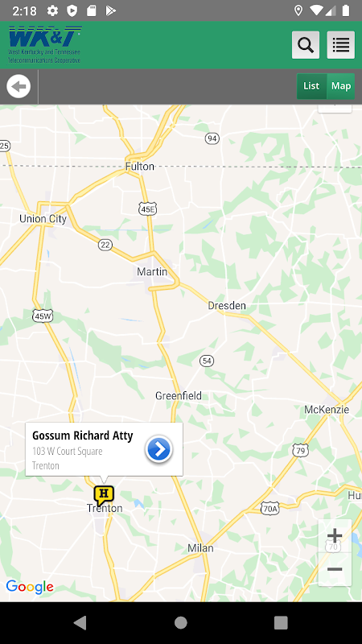Viewport: 362px width, 644px height.
Task: Zoom in with the map plus button
Action: (335, 535)
